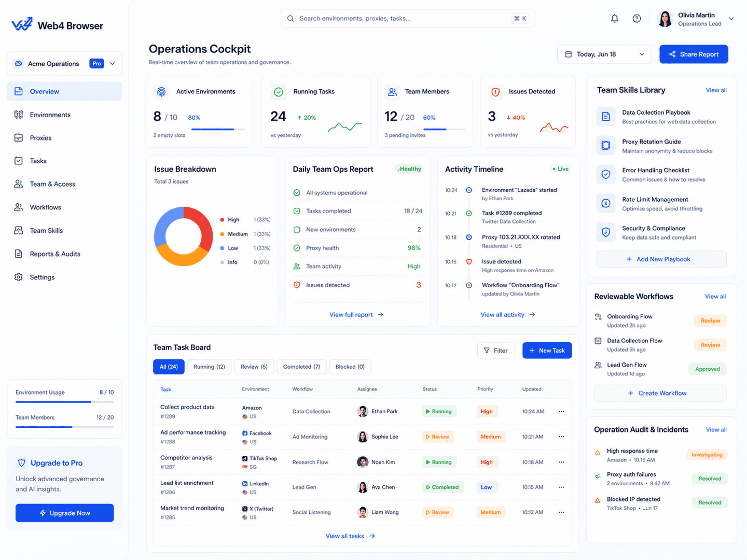This screenshot has width=747, height=560.
Task: Click the Issue detected shield timeline icon
Action: tap(469, 262)
